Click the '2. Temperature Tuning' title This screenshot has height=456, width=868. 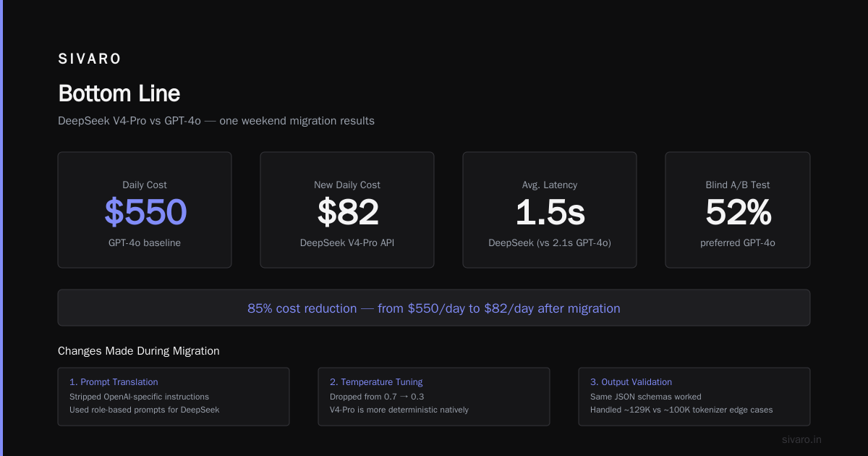(376, 381)
